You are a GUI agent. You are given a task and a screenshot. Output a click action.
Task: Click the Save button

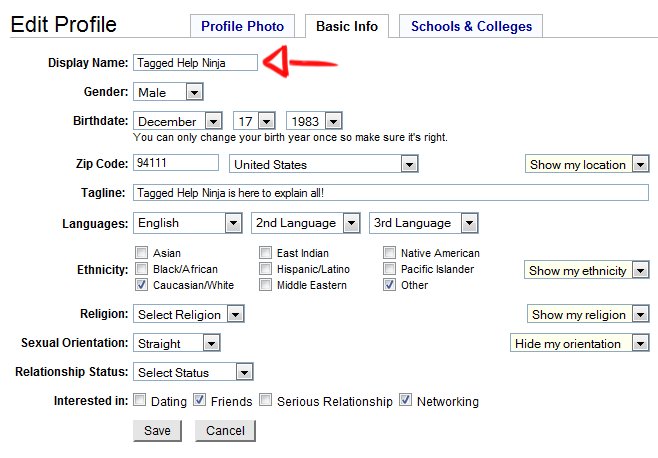[157, 431]
